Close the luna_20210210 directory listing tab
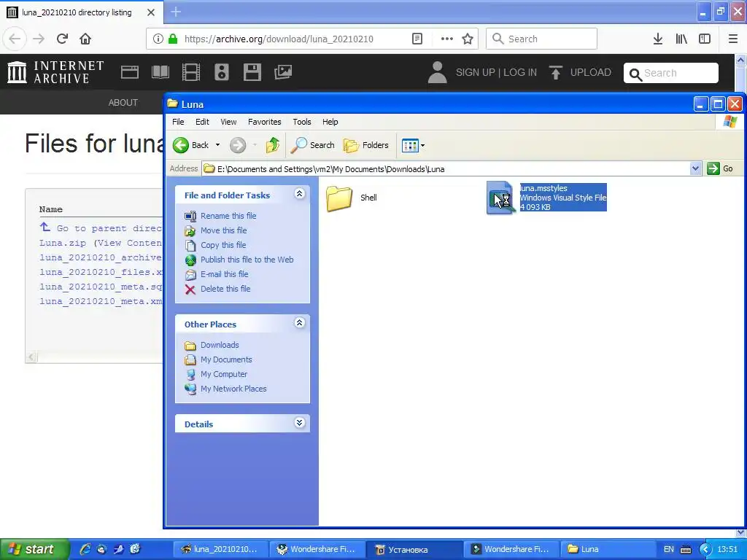Viewport: 747px width, 560px height. (151, 12)
